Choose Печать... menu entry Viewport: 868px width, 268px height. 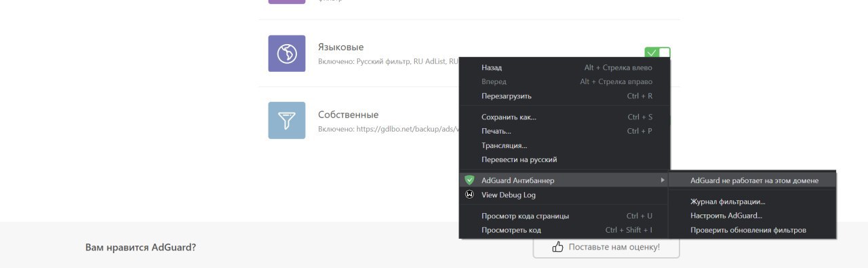pos(564,131)
